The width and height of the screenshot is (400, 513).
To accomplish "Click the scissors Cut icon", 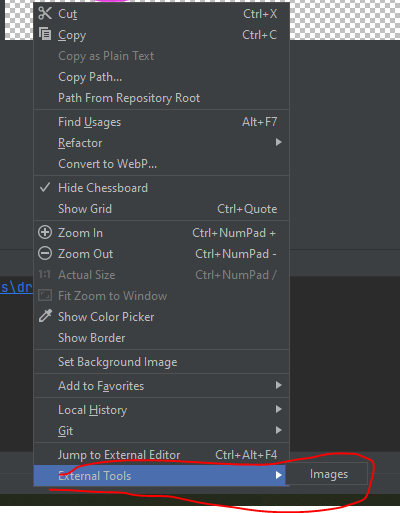I will click(45, 14).
